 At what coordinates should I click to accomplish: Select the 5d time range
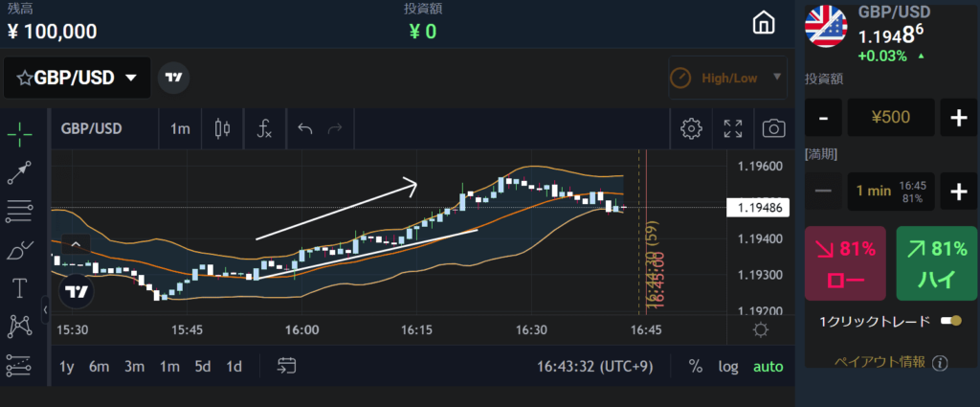click(x=203, y=366)
